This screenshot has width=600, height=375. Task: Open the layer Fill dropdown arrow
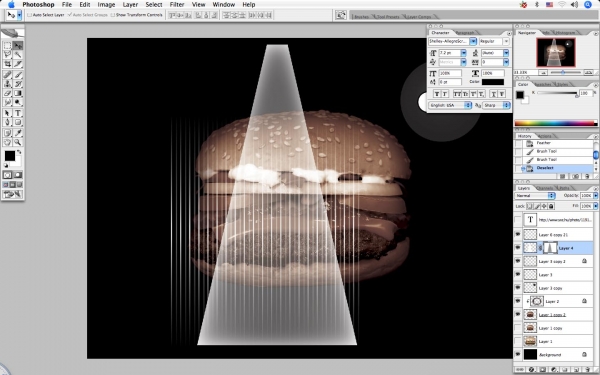coord(595,206)
